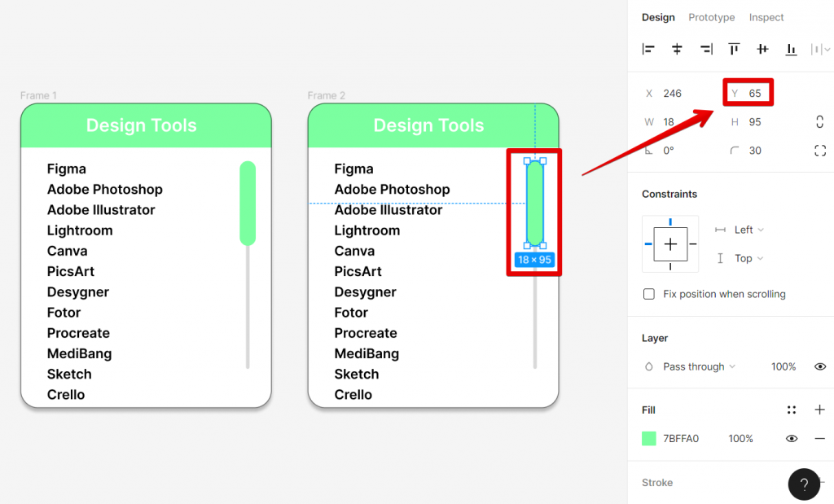Select the align right icon
The height and width of the screenshot is (504, 834).
(705, 49)
